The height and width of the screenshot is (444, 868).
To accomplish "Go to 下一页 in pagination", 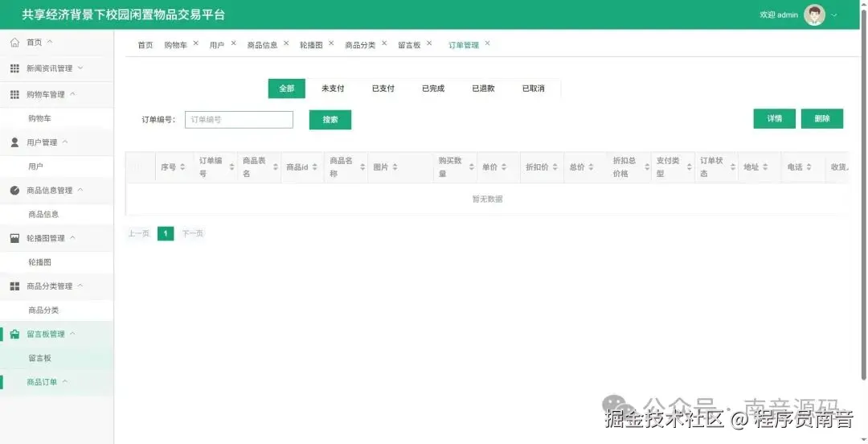I will (x=193, y=234).
